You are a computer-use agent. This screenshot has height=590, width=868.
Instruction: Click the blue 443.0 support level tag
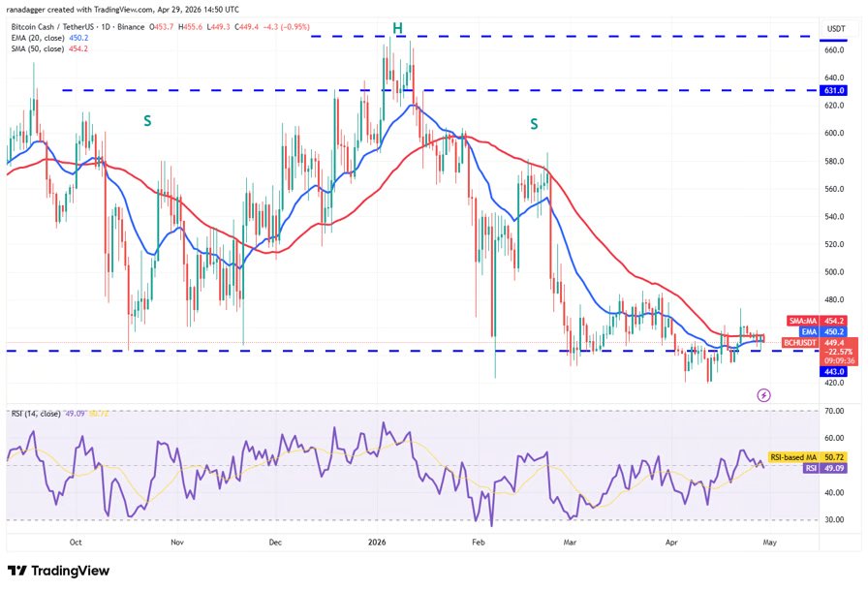(x=834, y=371)
